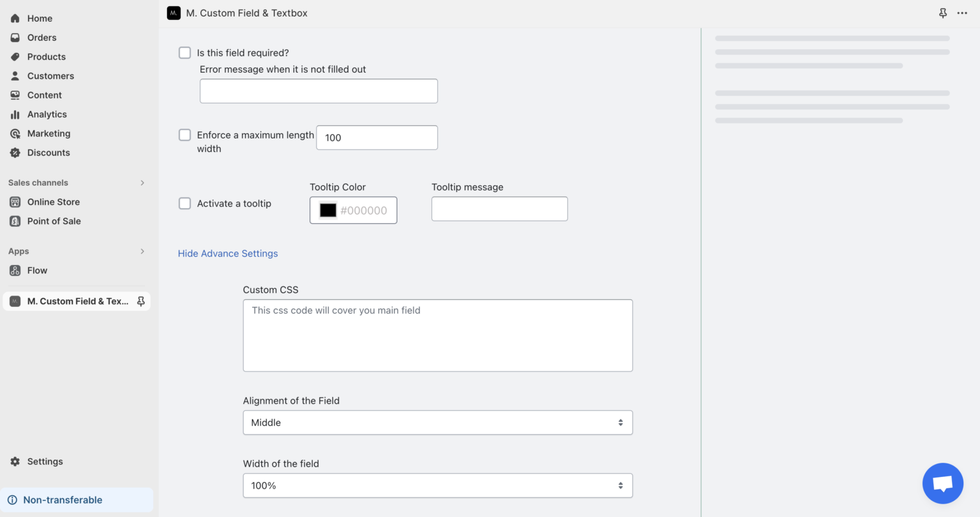This screenshot has width=980, height=517.
Task: Click Hide Advance Settings link
Action: coord(228,253)
